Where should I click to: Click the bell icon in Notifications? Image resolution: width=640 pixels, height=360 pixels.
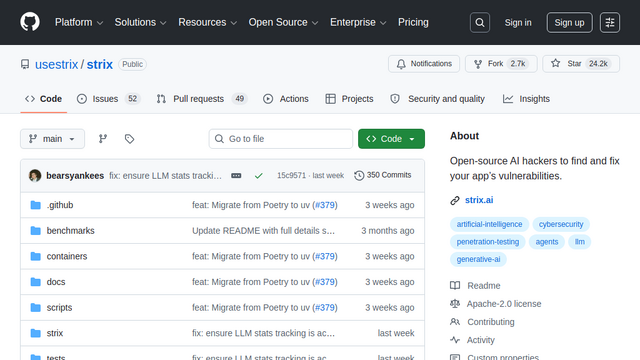[x=401, y=64]
